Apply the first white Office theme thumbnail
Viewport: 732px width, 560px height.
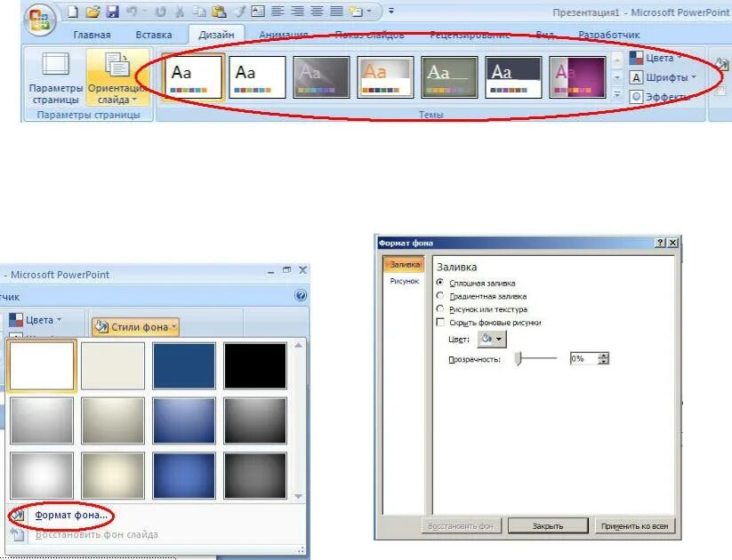[193, 77]
